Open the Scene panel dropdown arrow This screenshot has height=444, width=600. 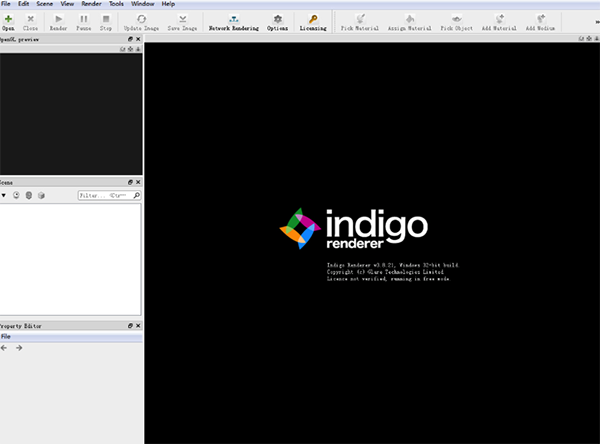[x=3, y=196]
